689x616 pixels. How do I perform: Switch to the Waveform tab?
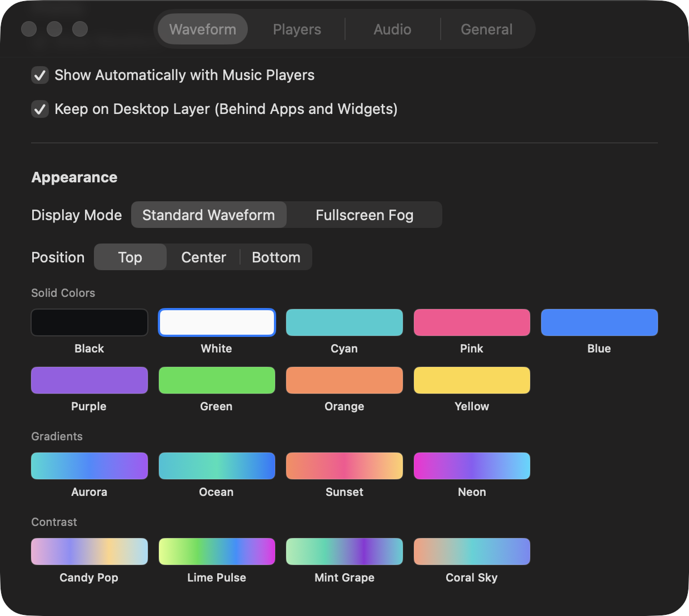203,29
